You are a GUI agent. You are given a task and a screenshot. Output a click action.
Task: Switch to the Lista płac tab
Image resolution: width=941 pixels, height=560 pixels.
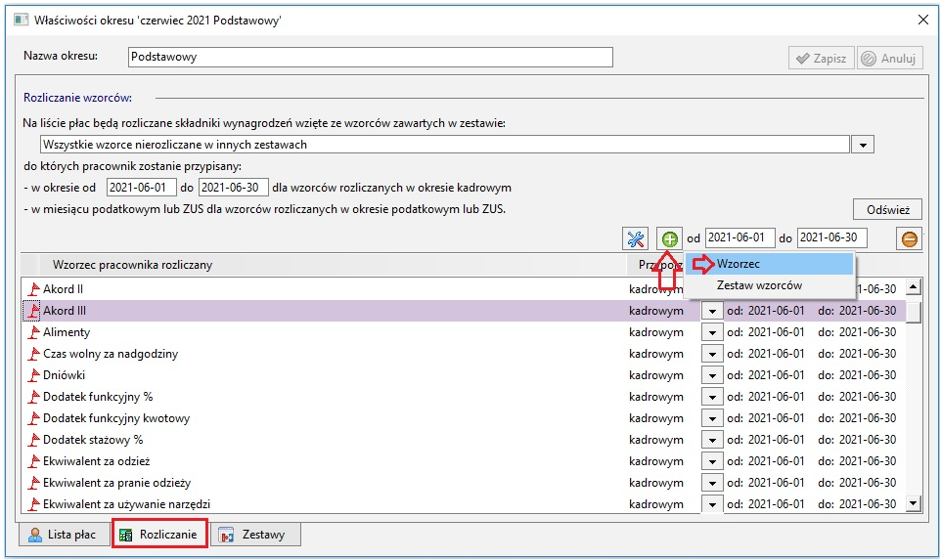pos(63,535)
